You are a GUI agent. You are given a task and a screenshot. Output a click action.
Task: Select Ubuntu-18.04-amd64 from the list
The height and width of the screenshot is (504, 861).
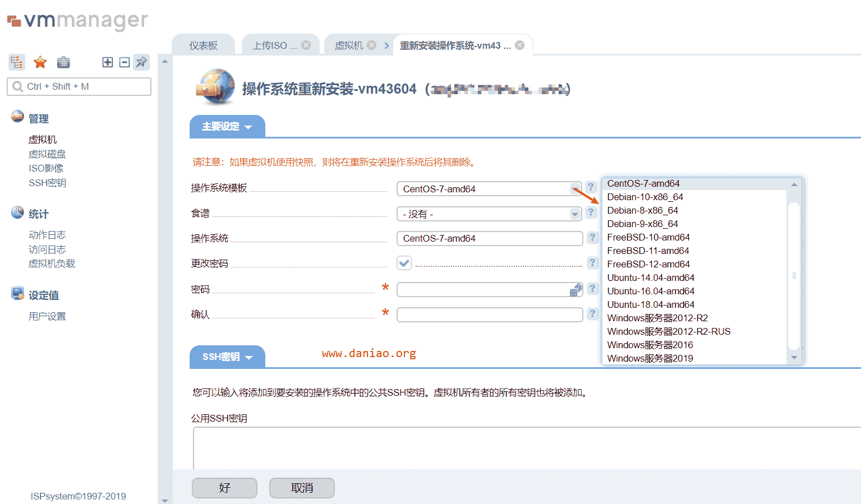[x=694, y=304]
